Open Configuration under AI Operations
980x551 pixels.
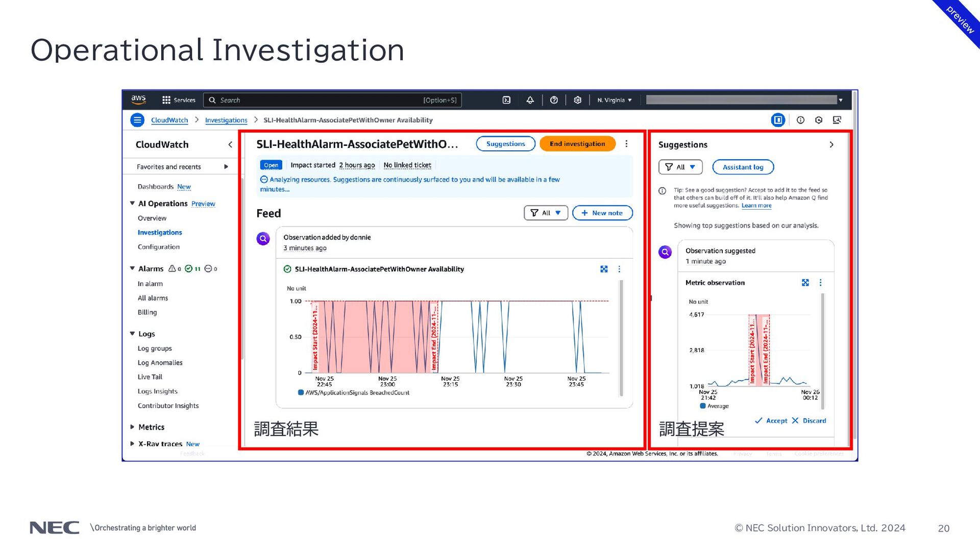click(159, 247)
